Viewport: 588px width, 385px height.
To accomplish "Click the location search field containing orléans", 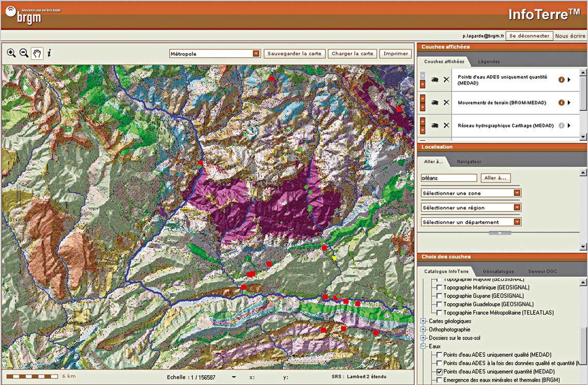I will point(449,178).
